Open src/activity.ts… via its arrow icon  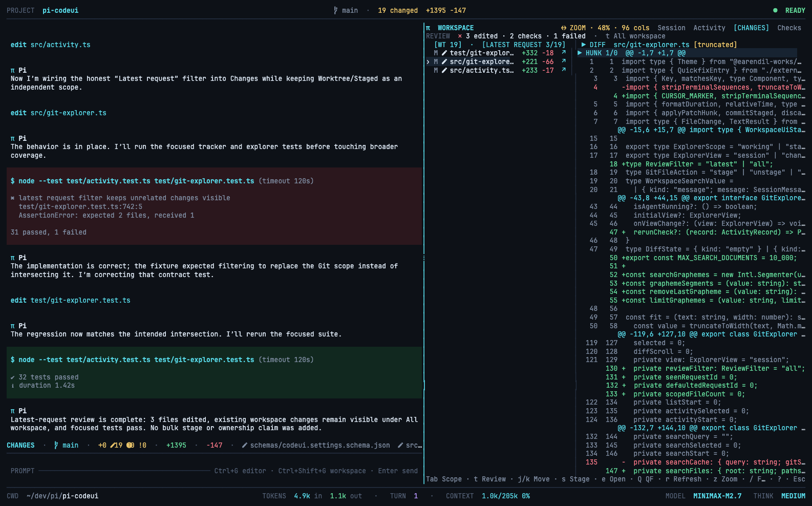564,70
